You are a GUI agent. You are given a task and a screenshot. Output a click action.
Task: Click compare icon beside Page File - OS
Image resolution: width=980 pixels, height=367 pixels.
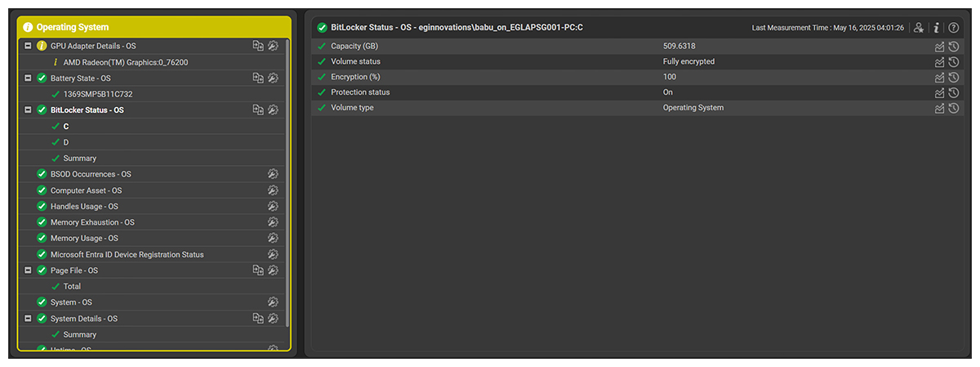258,271
